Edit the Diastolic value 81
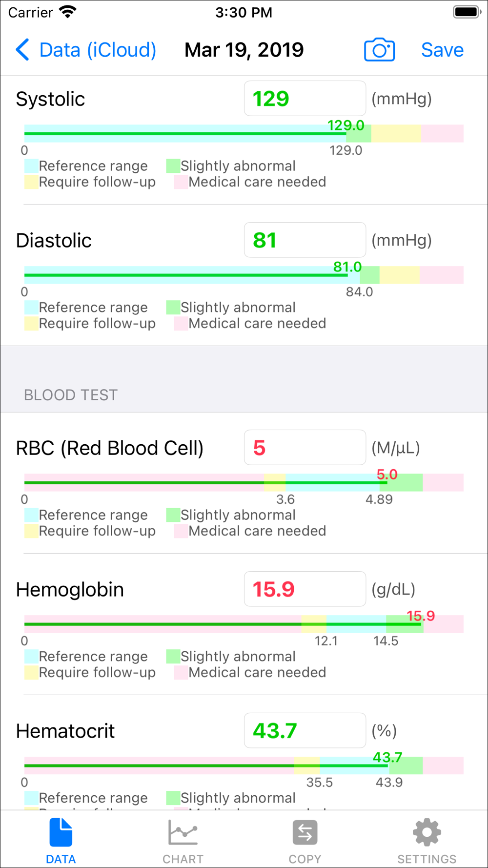This screenshot has width=488, height=868. point(305,240)
